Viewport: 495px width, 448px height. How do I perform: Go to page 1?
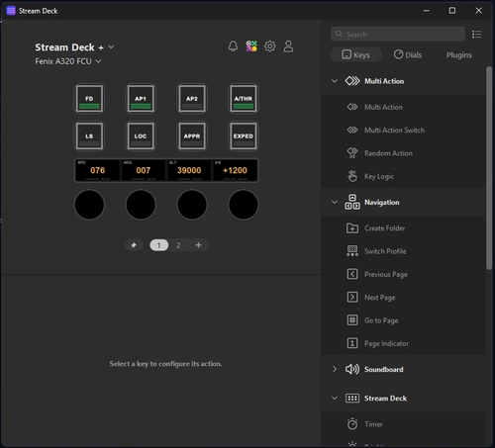(159, 245)
